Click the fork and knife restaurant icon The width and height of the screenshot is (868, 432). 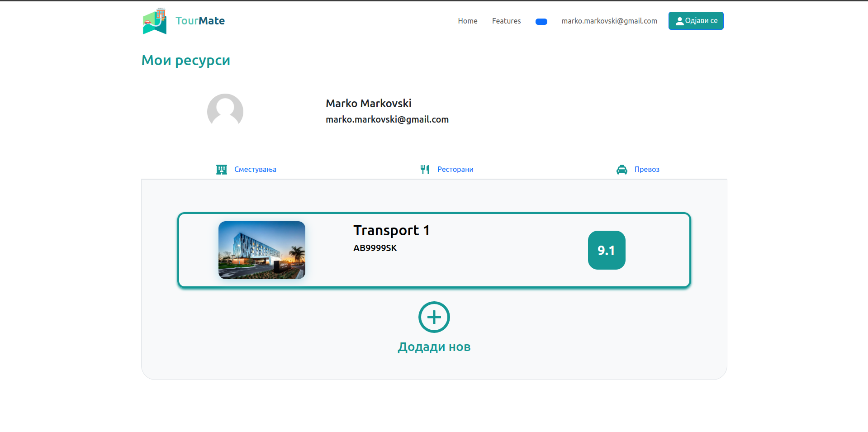tap(424, 170)
